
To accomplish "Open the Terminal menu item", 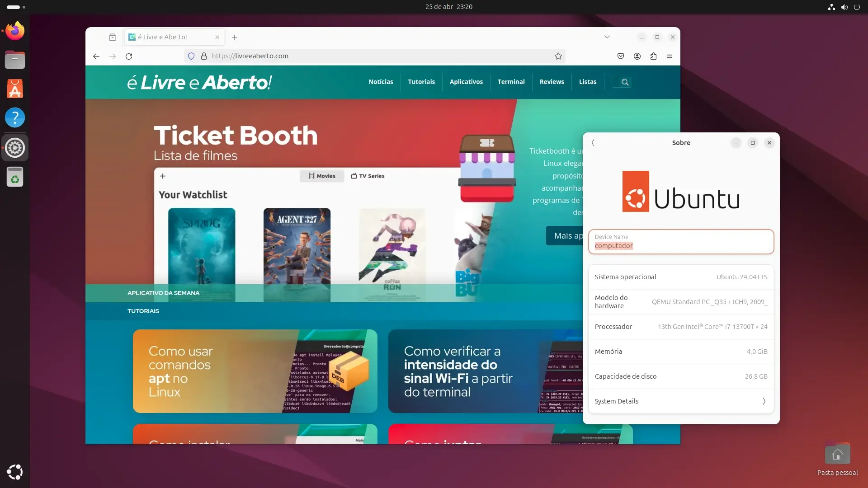I will click(x=511, y=82).
